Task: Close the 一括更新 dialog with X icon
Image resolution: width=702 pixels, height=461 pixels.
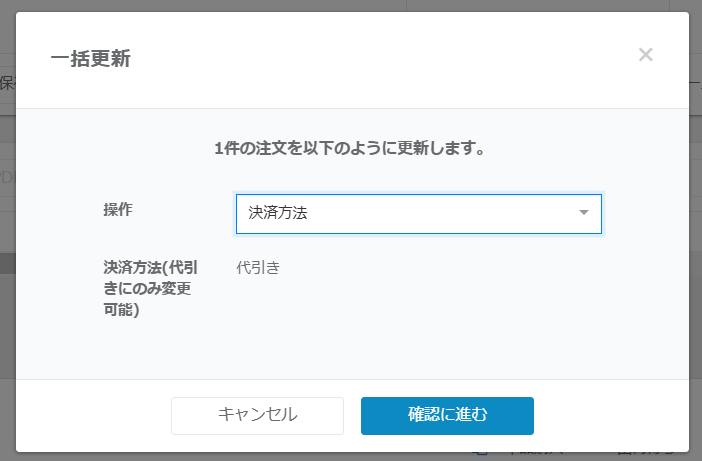Action: pos(645,55)
